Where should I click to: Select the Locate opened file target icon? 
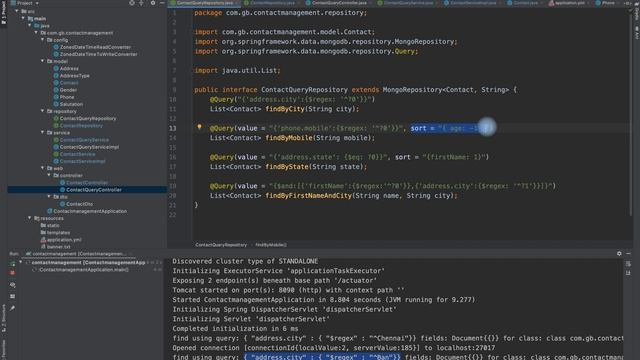[132, 3]
